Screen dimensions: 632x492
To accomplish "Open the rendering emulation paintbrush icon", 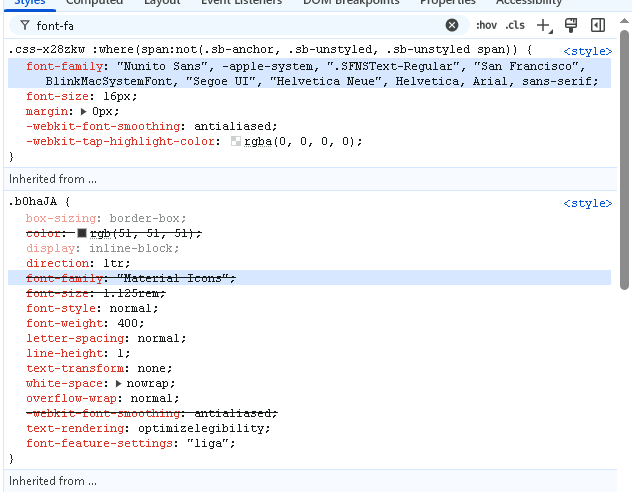I will click(571, 25).
